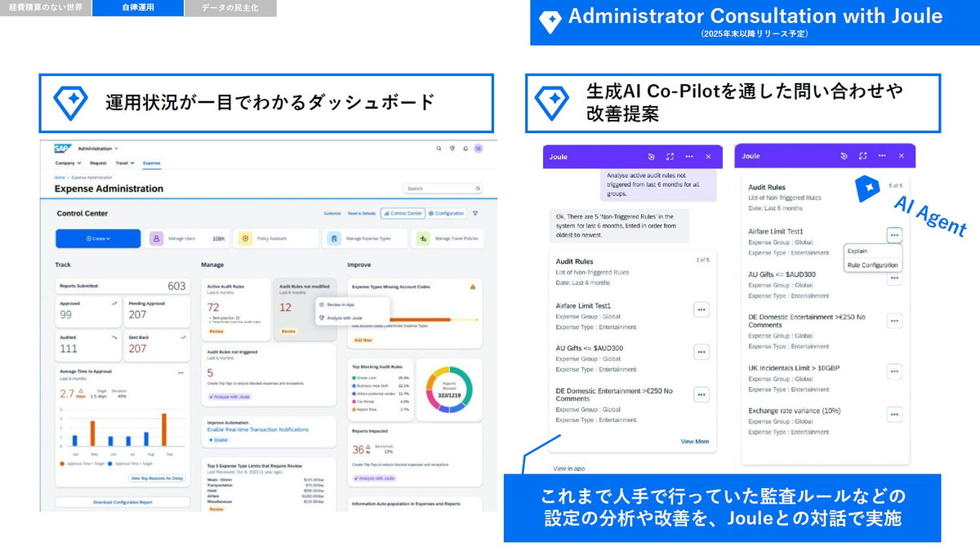Open ellipsis for DE Domestic Entertainment in left Joule
980x551 pixels.
coord(701,394)
